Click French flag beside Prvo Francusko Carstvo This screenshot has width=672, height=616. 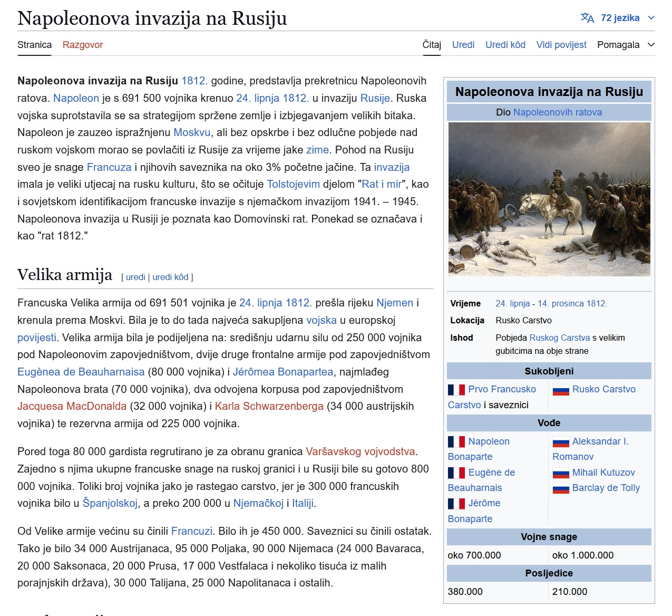pyautogui.click(x=456, y=390)
